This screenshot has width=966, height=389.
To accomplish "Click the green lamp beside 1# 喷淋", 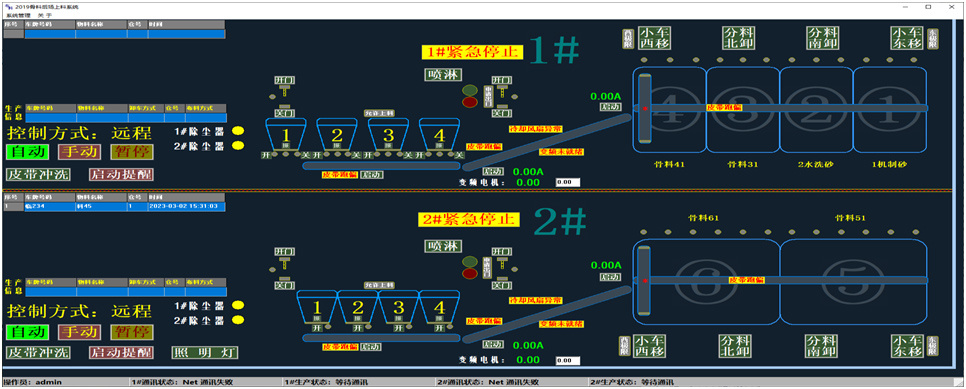I will [470, 90].
